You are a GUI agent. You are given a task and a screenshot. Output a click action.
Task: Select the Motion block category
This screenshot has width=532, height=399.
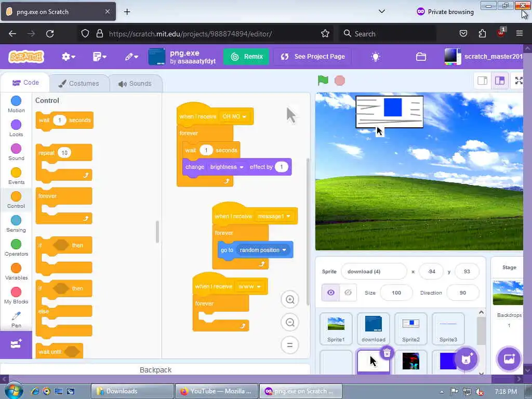coord(16,104)
